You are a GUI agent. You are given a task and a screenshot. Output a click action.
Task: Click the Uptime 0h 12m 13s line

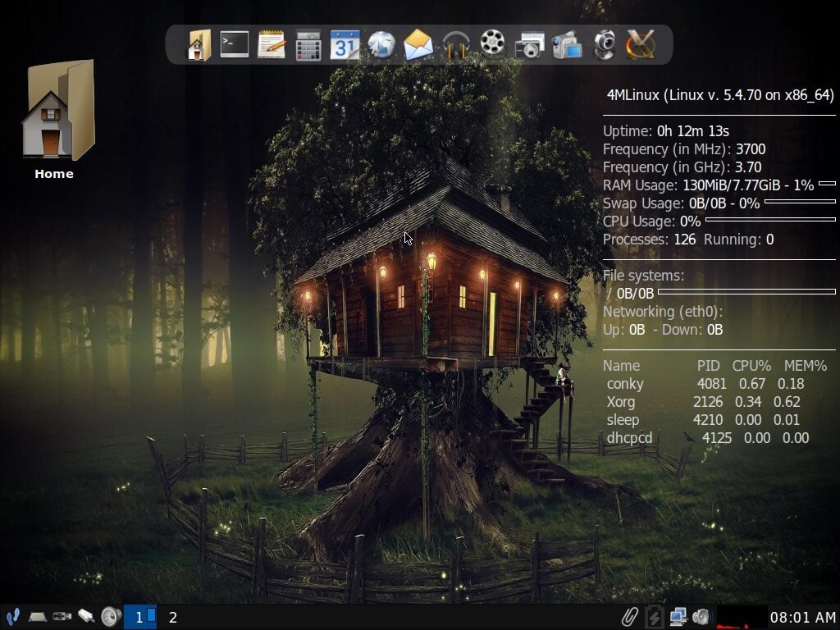pos(666,131)
